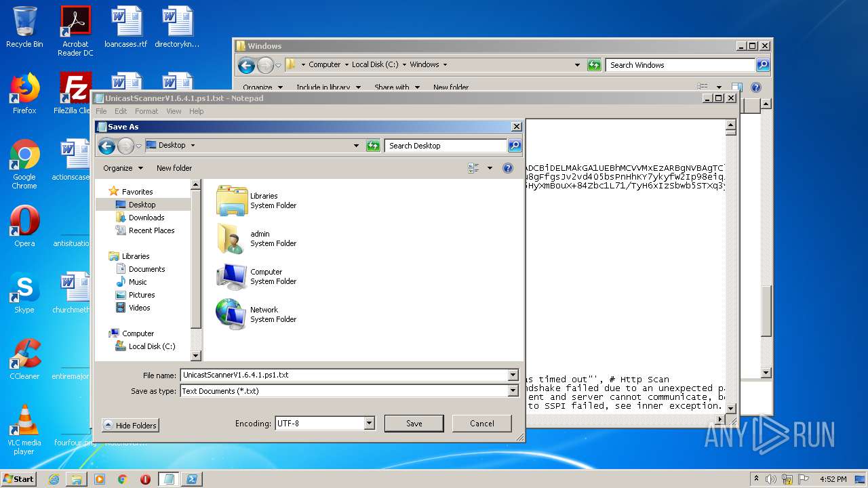Expand the File name history dropdown
The height and width of the screenshot is (488, 868).
[513, 375]
